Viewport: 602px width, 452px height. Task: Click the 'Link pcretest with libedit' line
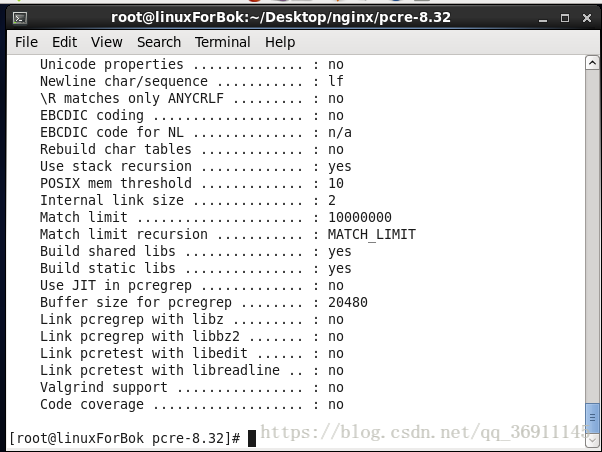point(192,353)
